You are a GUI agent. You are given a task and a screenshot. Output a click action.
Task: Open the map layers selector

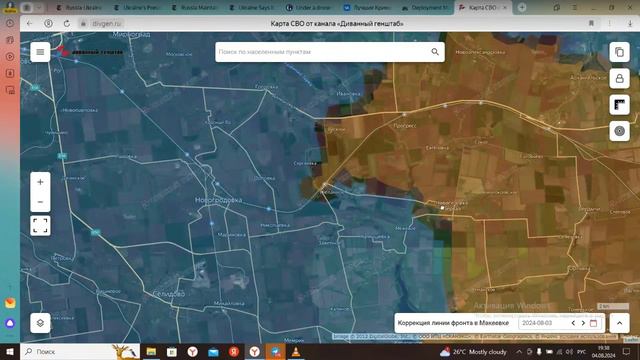point(40,323)
